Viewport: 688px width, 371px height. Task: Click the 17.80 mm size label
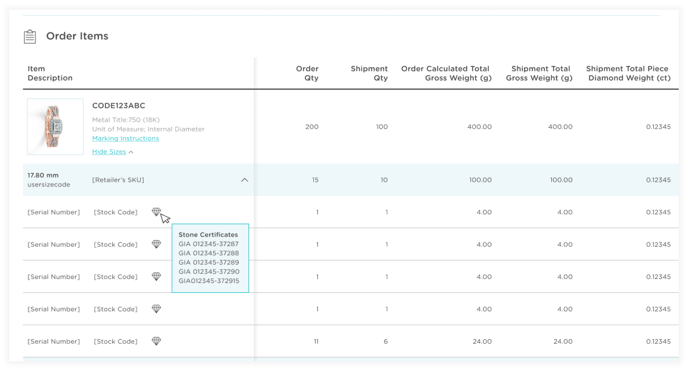[43, 175]
